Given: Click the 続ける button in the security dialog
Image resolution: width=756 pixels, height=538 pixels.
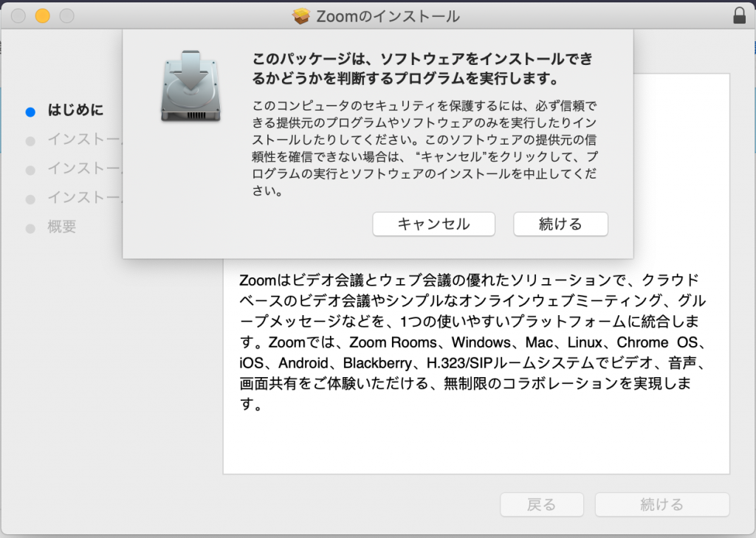Looking at the screenshot, I should (x=560, y=224).
